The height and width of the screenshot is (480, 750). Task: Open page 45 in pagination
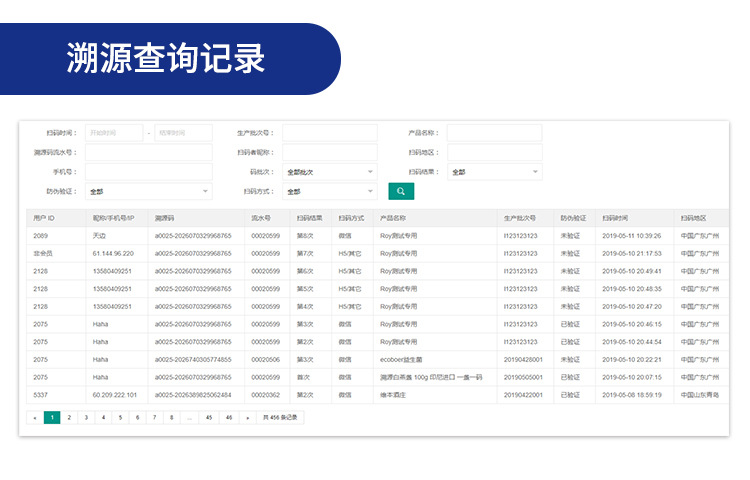209,417
